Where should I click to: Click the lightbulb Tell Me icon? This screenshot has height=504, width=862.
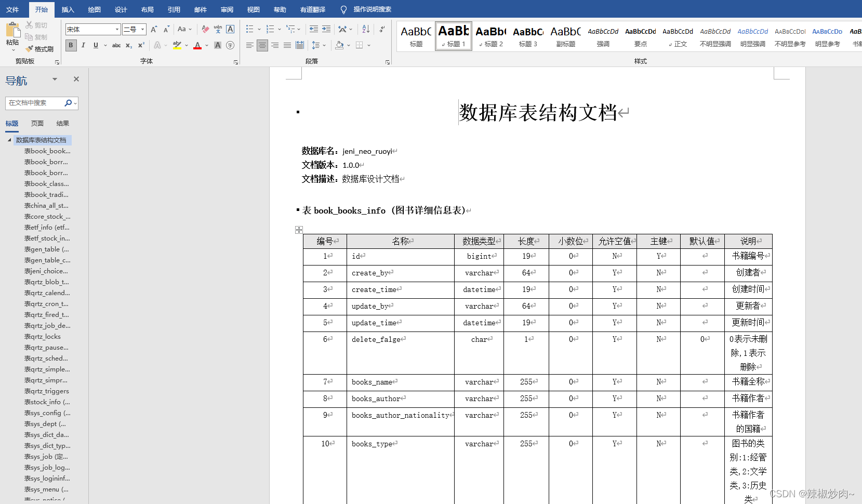point(343,9)
